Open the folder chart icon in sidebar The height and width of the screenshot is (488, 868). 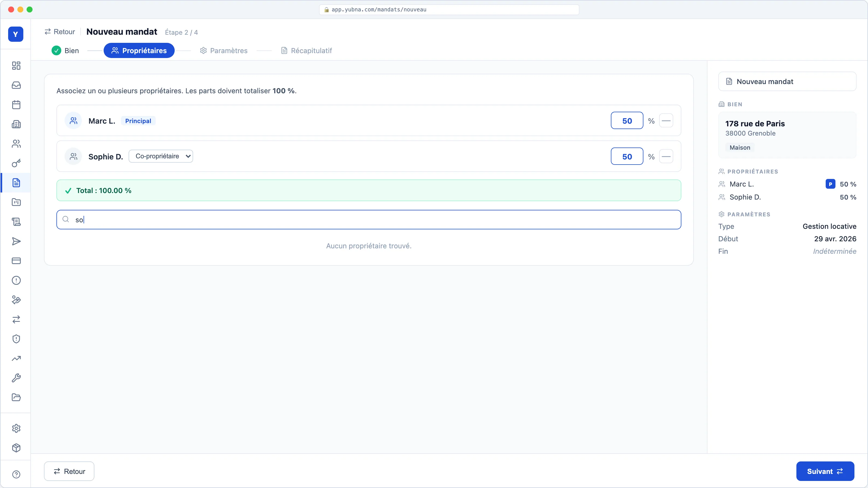(x=16, y=202)
